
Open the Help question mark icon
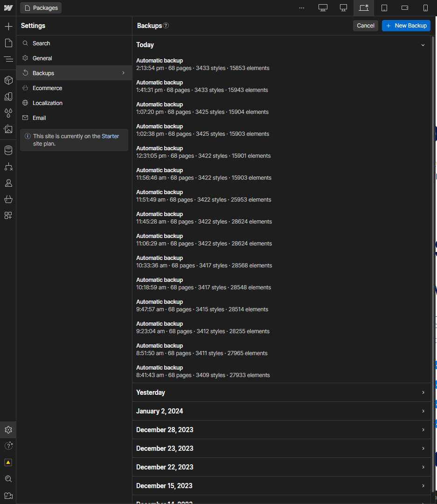coord(8,446)
